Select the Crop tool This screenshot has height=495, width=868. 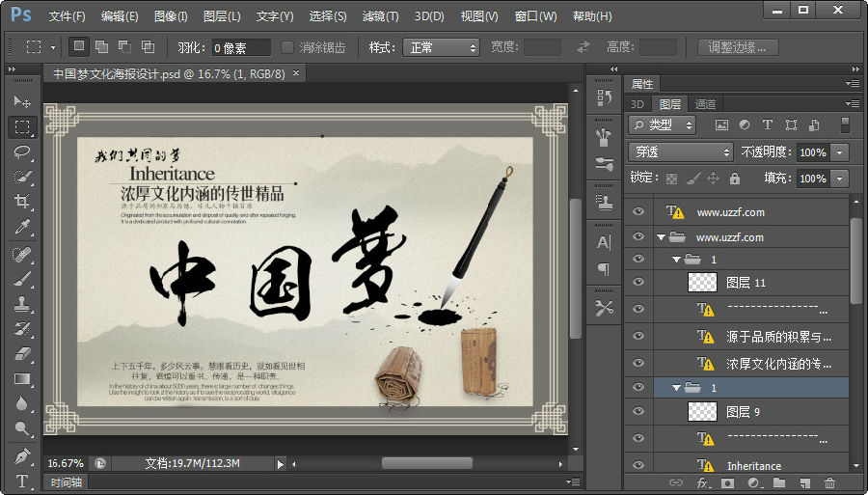(x=22, y=201)
